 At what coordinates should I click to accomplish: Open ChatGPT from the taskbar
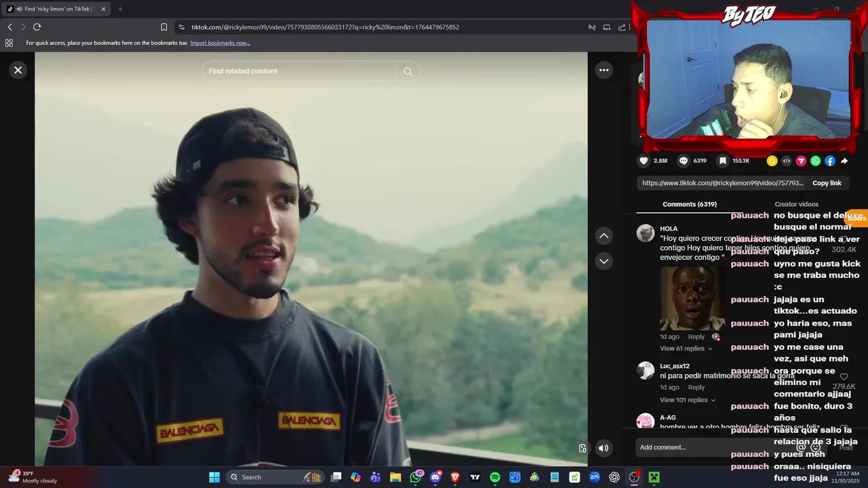614,477
